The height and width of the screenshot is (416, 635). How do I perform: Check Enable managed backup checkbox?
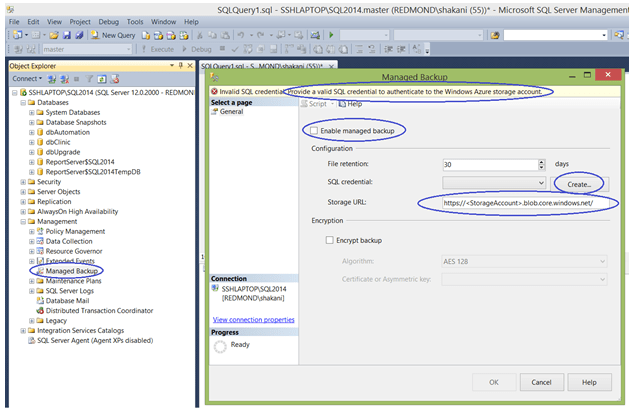point(314,131)
